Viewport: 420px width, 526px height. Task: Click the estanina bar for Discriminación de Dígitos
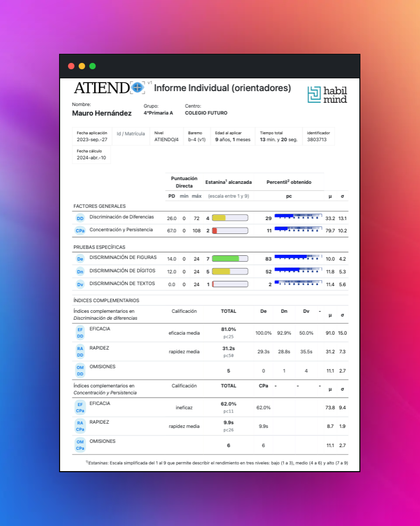tap(230, 271)
